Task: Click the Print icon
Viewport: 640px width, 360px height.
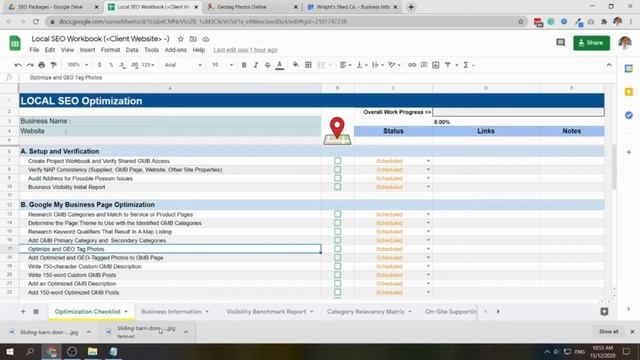Action: click(x=42, y=65)
